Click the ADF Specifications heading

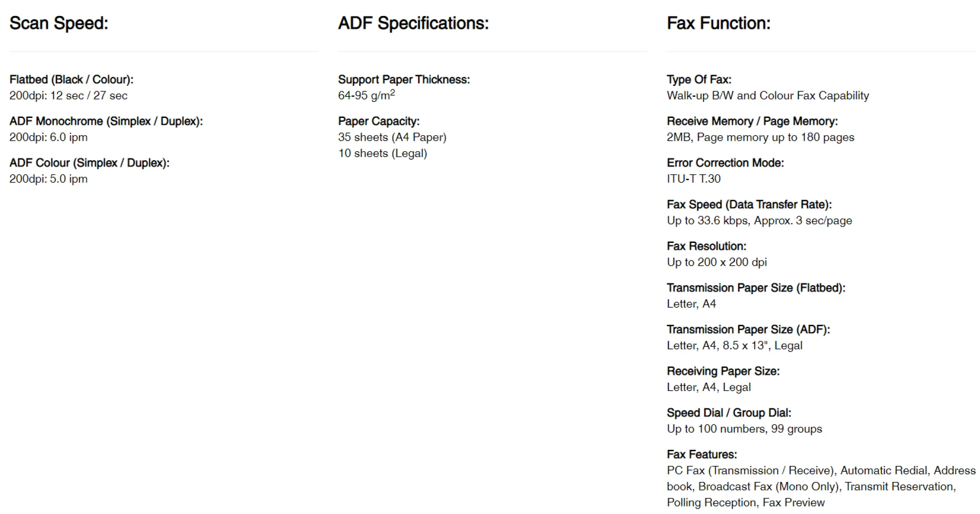pos(413,23)
